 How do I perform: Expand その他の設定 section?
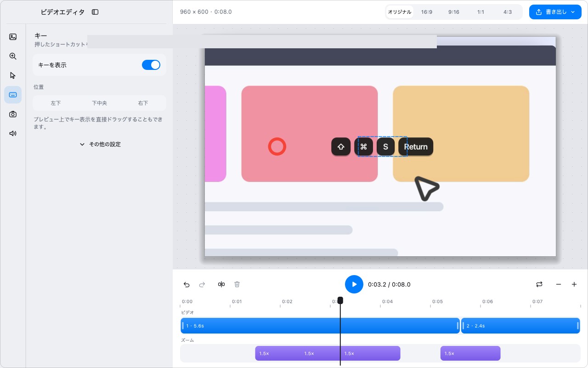[x=100, y=144]
